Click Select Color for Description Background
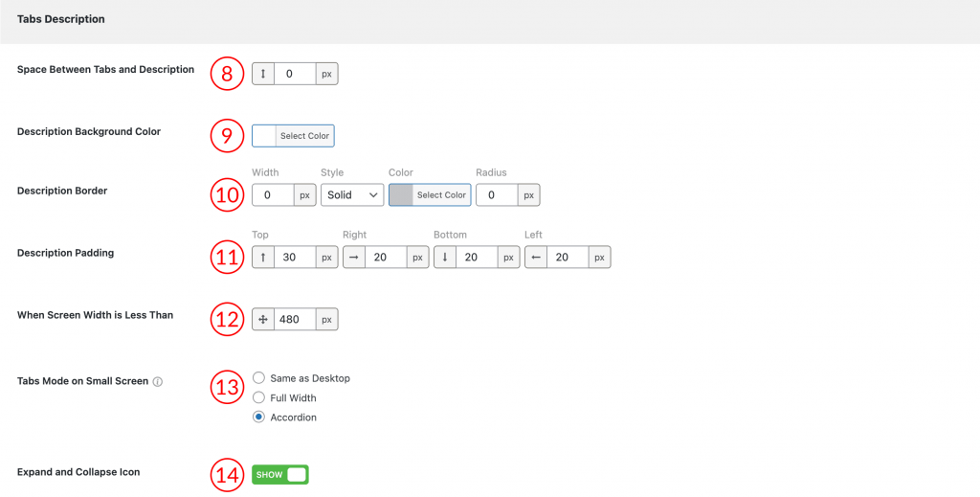 click(x=304, y=136)
